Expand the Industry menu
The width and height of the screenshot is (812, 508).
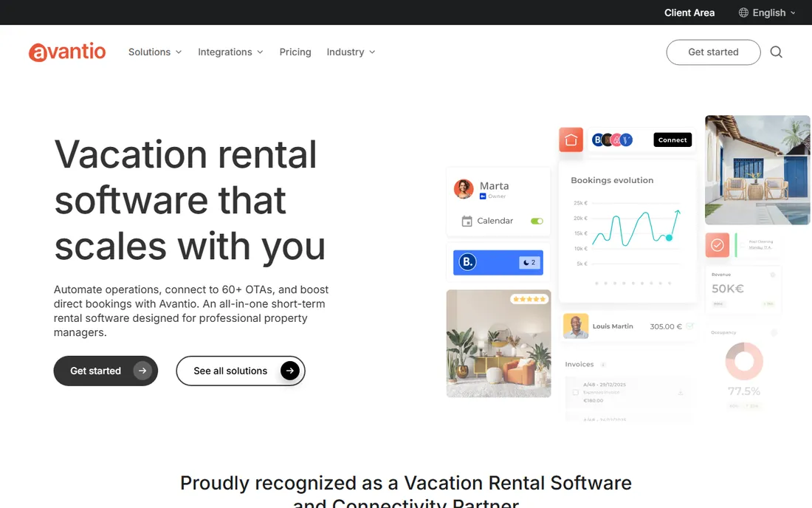pos(351,52)
